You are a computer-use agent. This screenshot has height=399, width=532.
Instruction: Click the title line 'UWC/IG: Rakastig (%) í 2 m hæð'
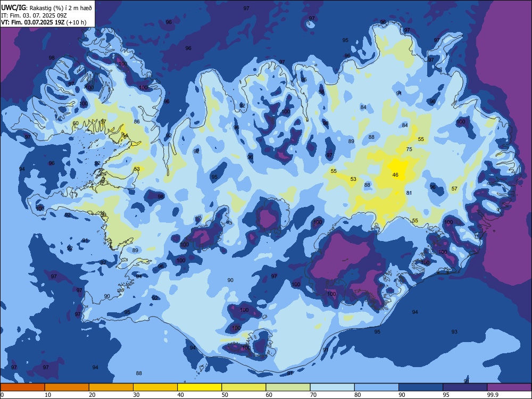click(46, 7)
